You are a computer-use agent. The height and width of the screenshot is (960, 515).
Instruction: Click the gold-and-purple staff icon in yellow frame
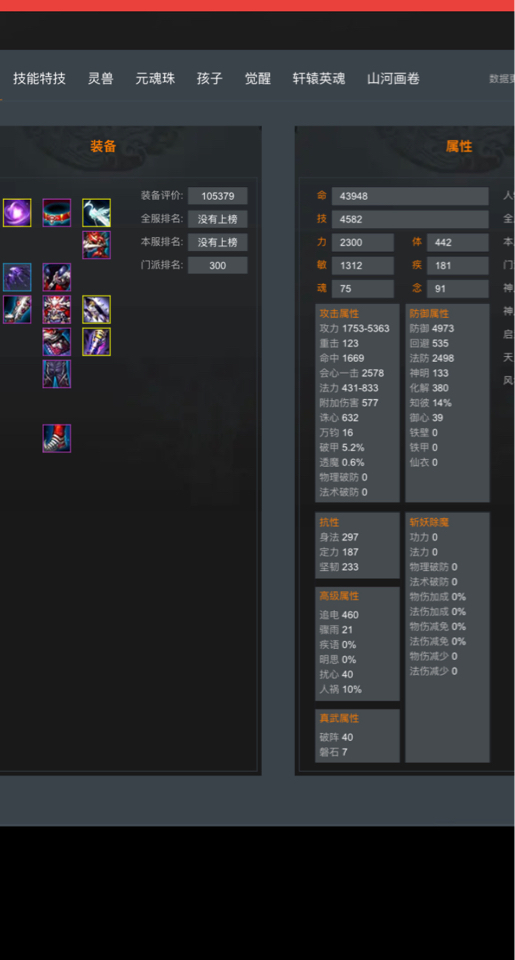pos(97,342)
